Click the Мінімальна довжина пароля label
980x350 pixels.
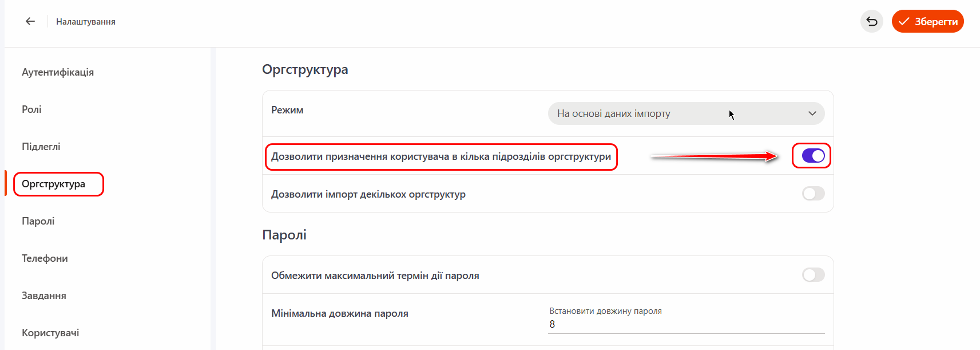point(340,313)
